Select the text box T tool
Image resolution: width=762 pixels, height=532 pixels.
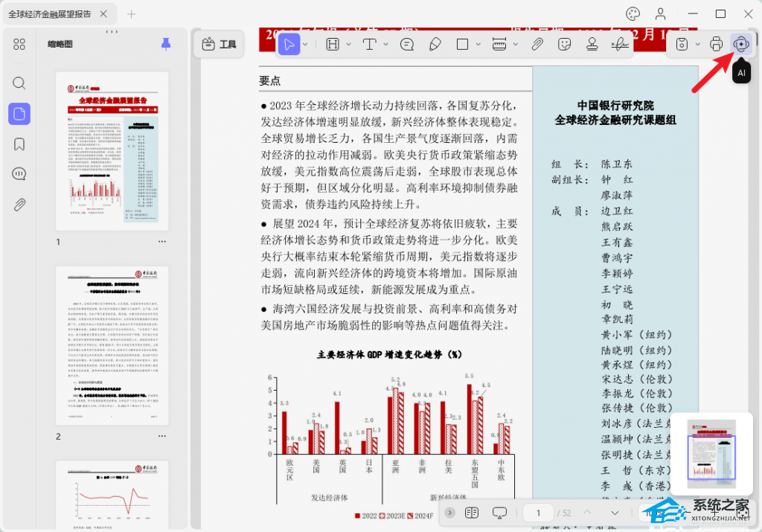[370, 45]
